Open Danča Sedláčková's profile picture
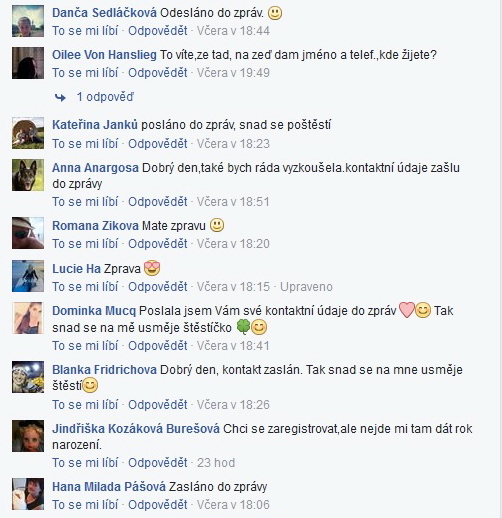This screenshot has height=518, width=502. pyautogui.click(x=28, y=21)
